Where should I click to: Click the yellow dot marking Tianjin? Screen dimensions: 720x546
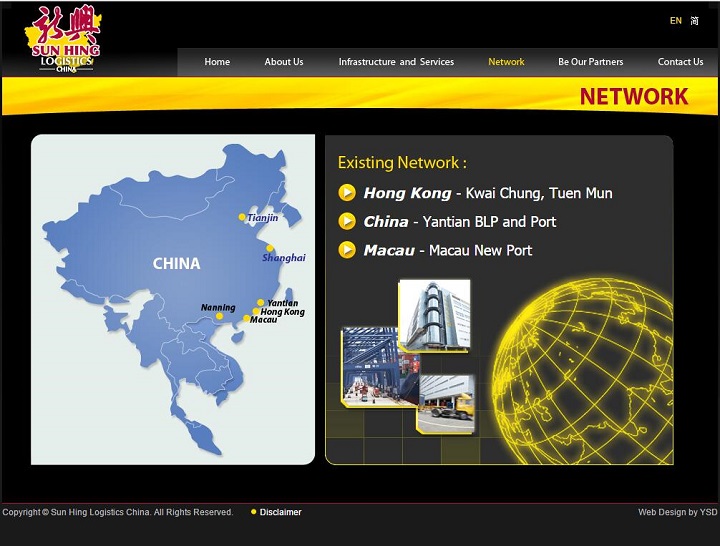tap(242, 217)
